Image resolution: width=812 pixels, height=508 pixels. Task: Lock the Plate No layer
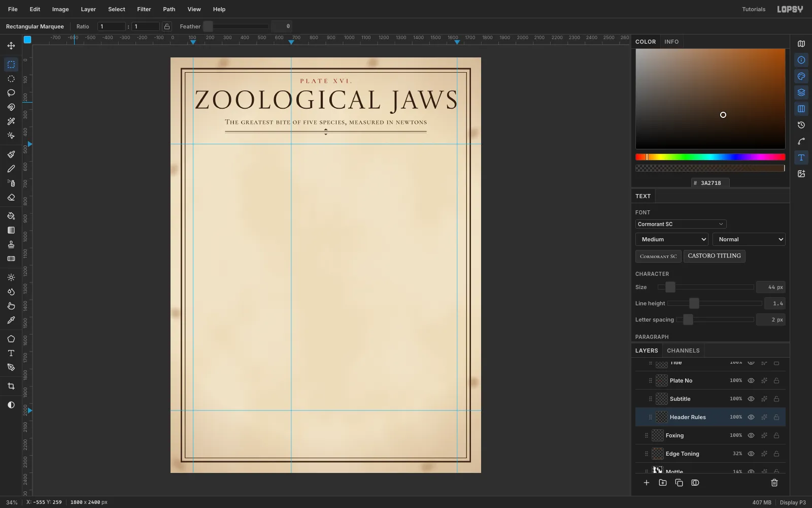[x=776, y=380]
